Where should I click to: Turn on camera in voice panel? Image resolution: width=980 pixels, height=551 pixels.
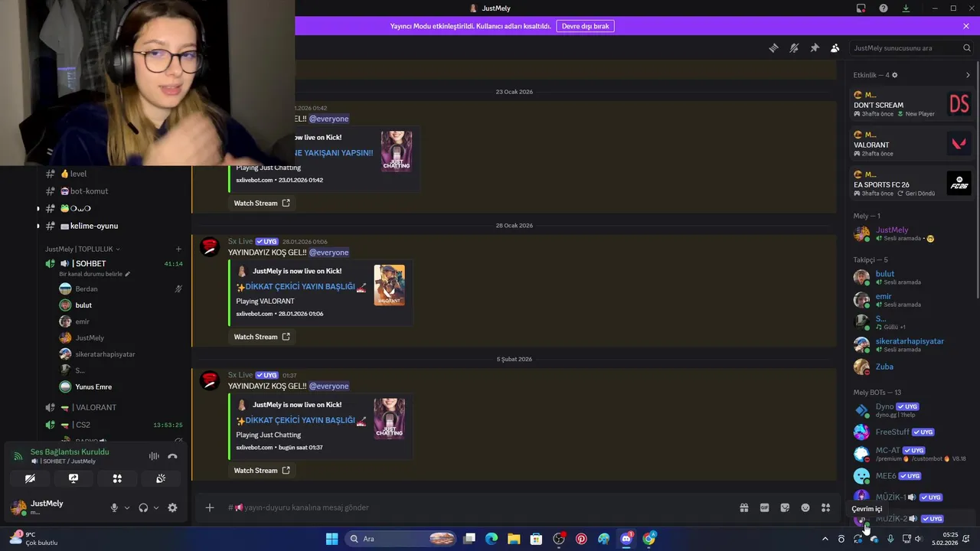tap(30, 478)
